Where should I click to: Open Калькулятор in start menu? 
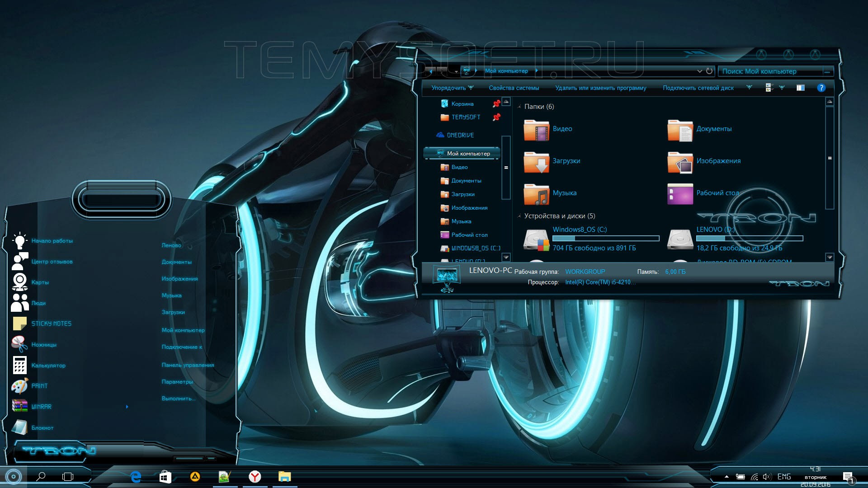tap(38, 365)
